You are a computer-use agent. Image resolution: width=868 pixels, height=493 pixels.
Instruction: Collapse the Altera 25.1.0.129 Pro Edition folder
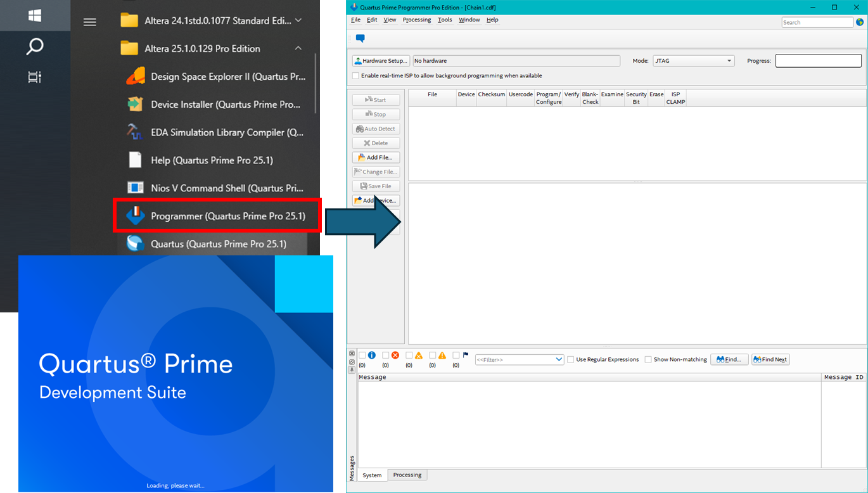tap(297, 48)
